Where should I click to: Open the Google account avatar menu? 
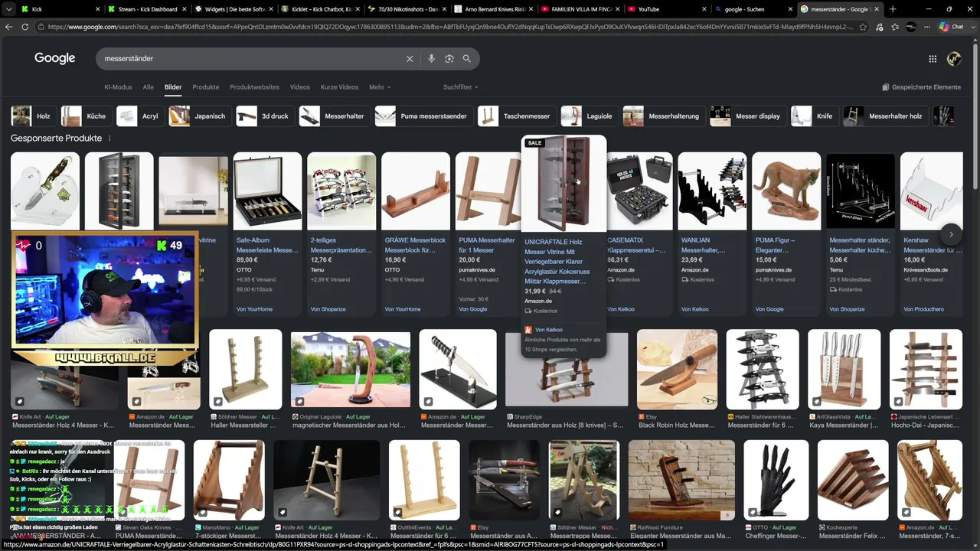pos(954,59)
